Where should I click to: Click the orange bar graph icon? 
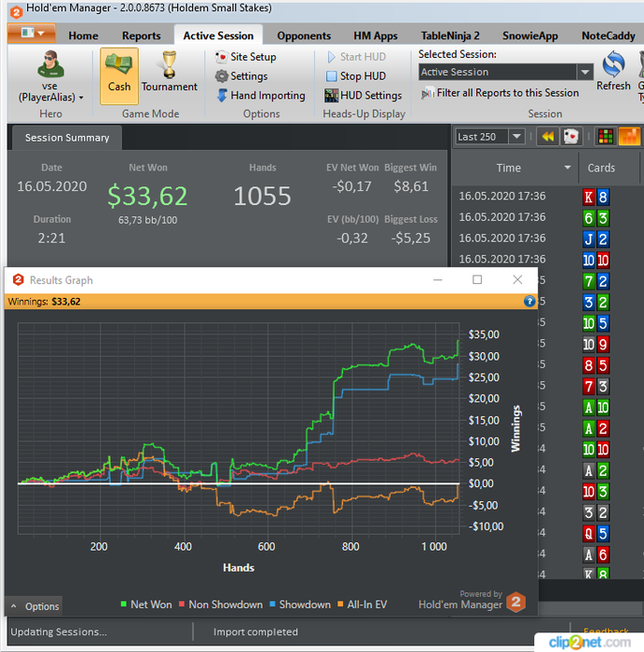[629, 136]
